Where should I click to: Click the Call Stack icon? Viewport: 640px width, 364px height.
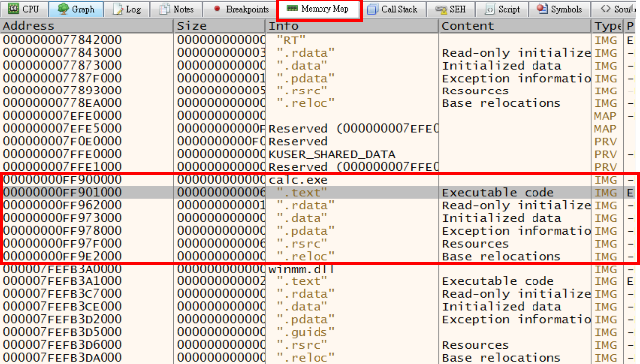[x=372, y=9]
